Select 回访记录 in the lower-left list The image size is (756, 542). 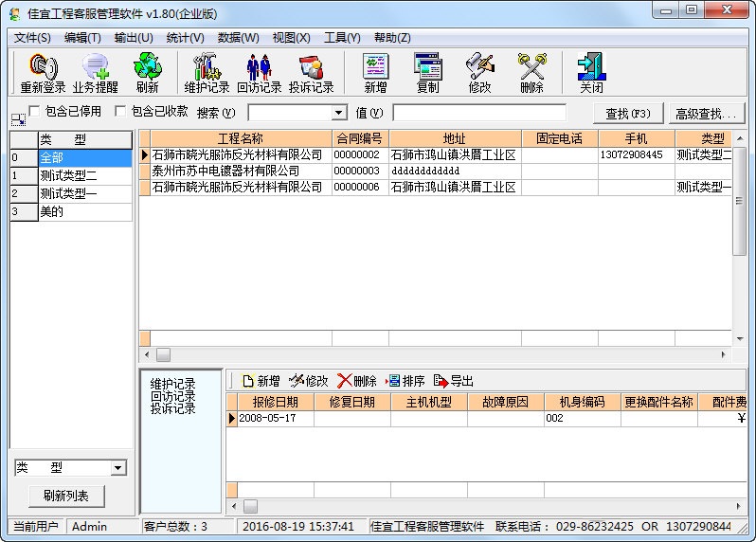(x=172, y=396)
